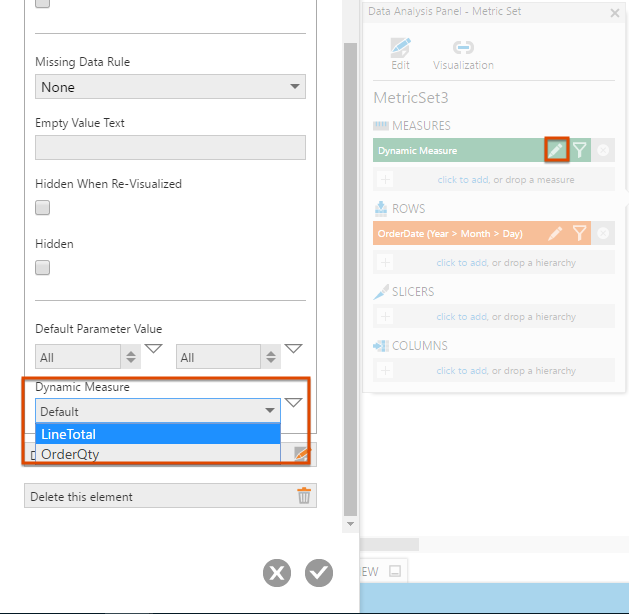Confirm changes with the checkmark button
629x614 pixels.
pos(319,572)
